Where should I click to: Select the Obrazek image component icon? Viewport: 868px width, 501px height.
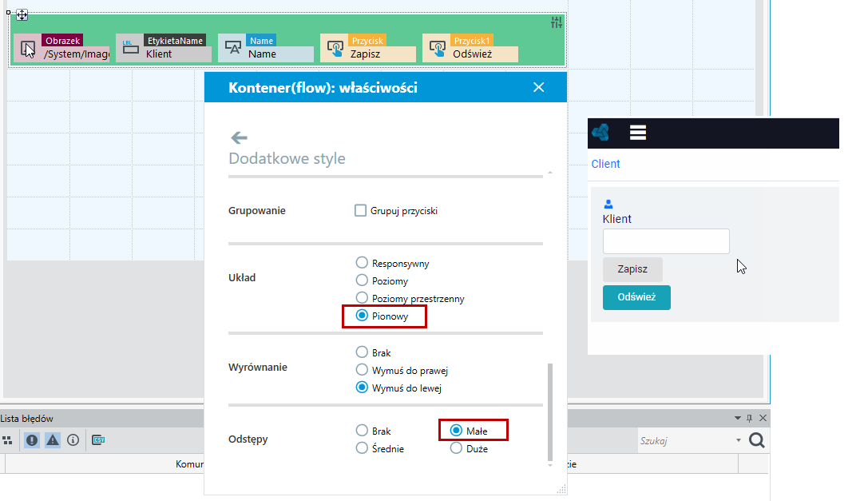pos(28,49)
